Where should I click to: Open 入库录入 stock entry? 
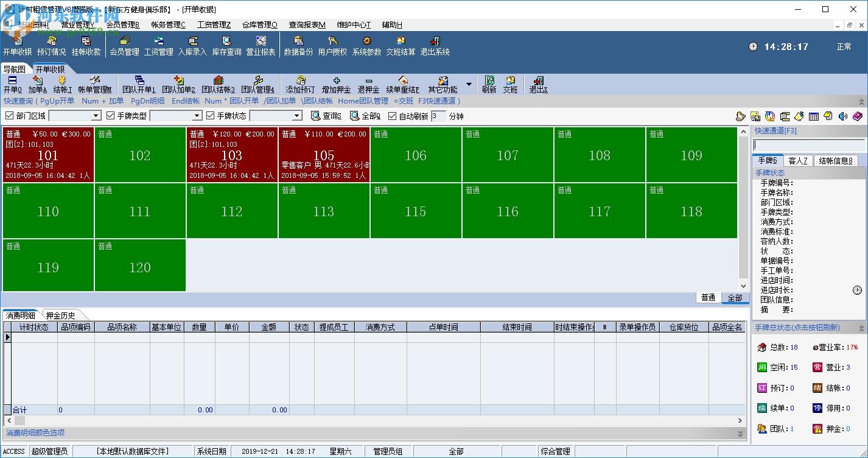tap(193, 46)
